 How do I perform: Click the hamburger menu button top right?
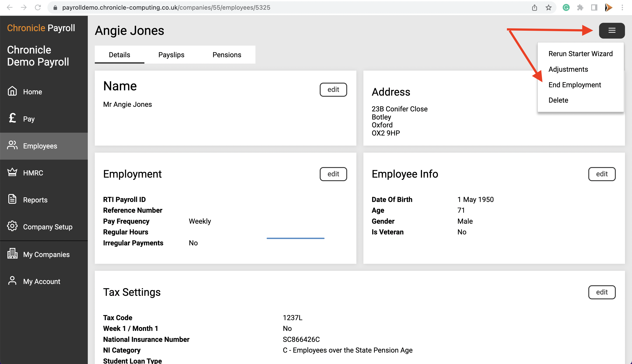pyautogui.click(x=612, y=30)
